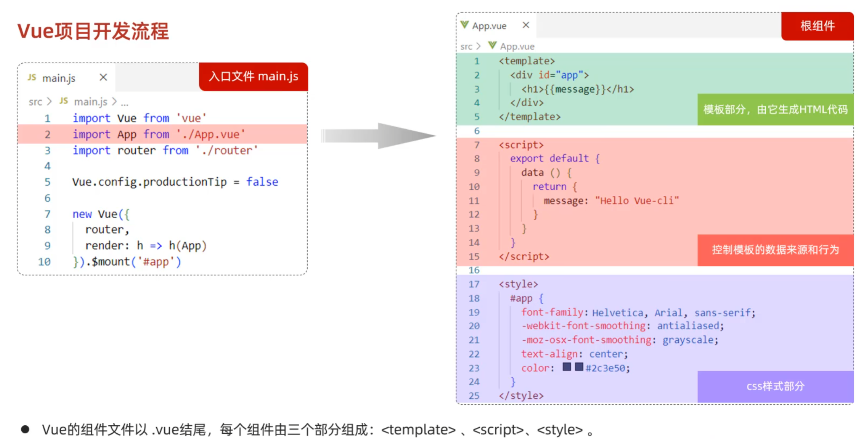The height and width of the screenshot is (439, 868).
Task: Click purple 'css样式部分' annotation box
Action: pyautogui.click(x=775, y=387)
